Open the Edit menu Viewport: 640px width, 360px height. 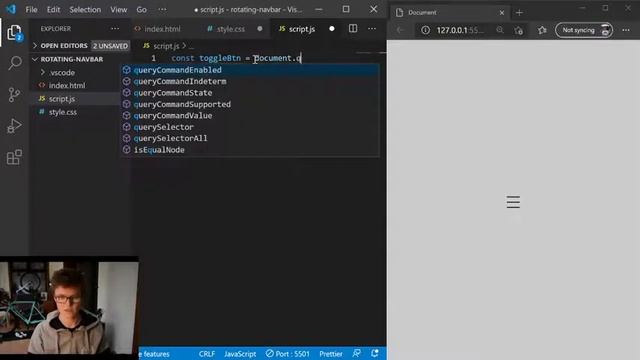pyautogui.click(x=53, y=9)
